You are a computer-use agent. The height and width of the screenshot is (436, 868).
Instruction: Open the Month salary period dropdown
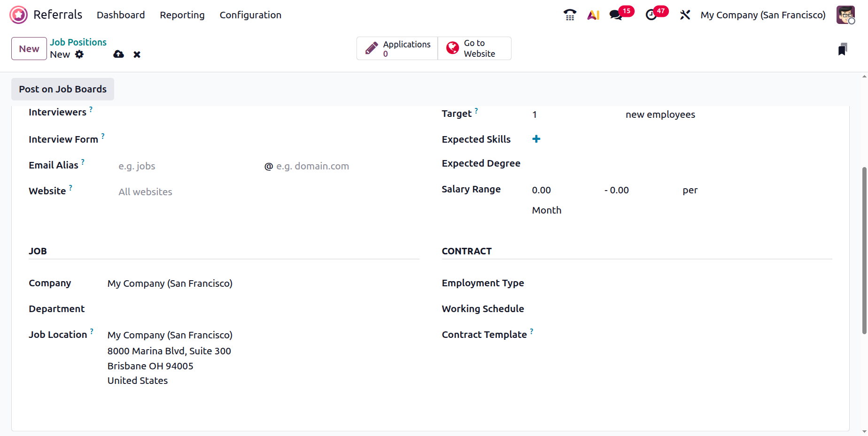[546, 210]
